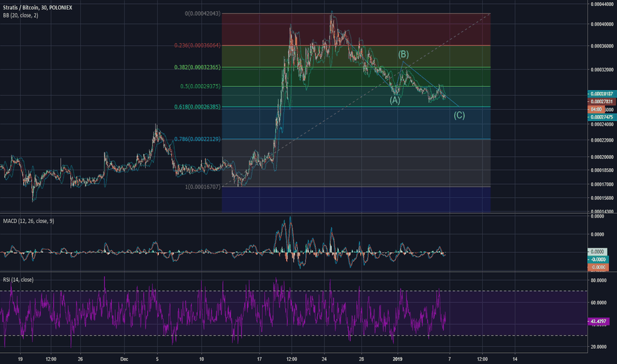Click the 0.382(0.00032365) Fibonacci level label
The image size is (617, 364).
tap(197, 68)
